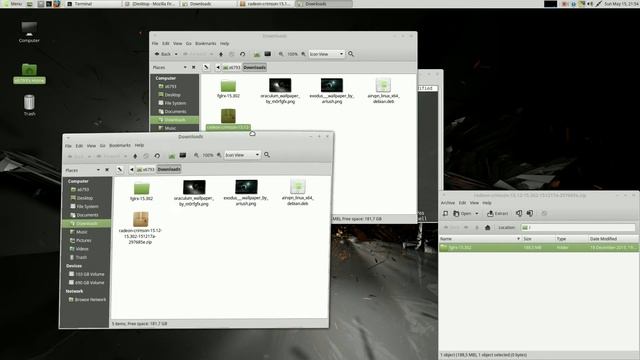The height and width of the screenshot is (360, 640).
Task: Expand Open button dropdown in Archive Manager
Action: pyautogui.click(x=476, y=213)
